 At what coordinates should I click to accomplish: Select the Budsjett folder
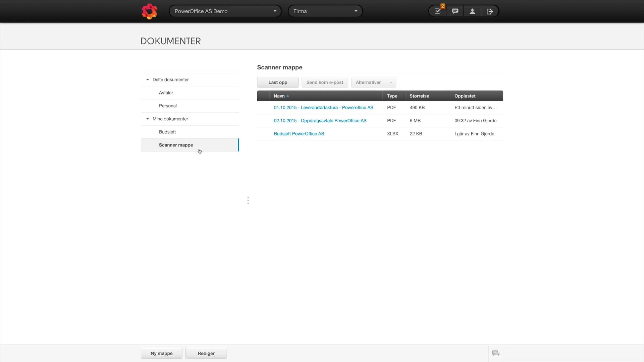point(167,132)
